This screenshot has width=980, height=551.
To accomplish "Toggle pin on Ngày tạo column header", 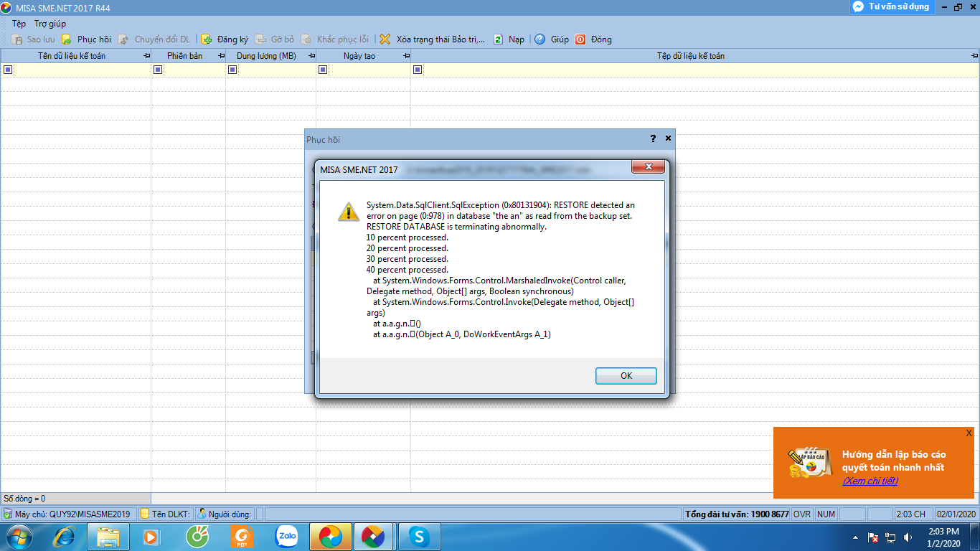I will tap(407, 56).
